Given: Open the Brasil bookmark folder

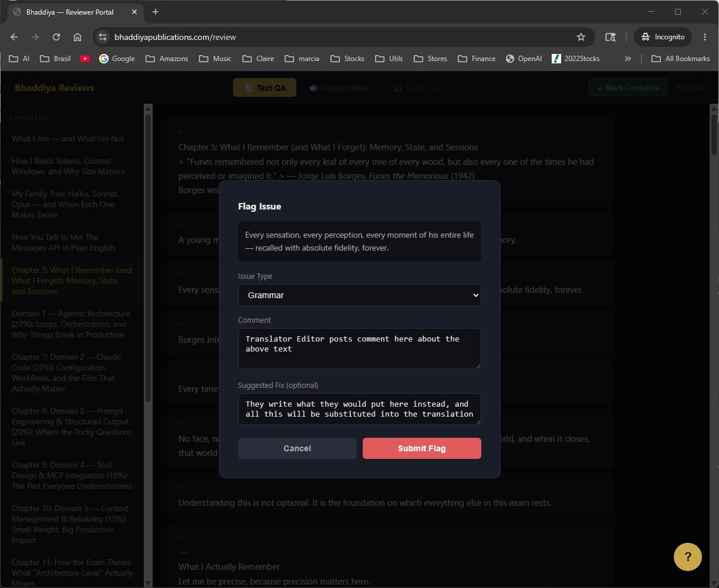Looking at the screenshot, I should click(x=55, y=59).
